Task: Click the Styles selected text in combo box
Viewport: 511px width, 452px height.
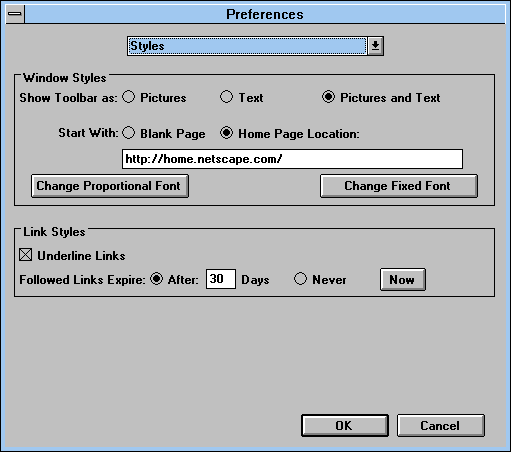Action: 147,46
